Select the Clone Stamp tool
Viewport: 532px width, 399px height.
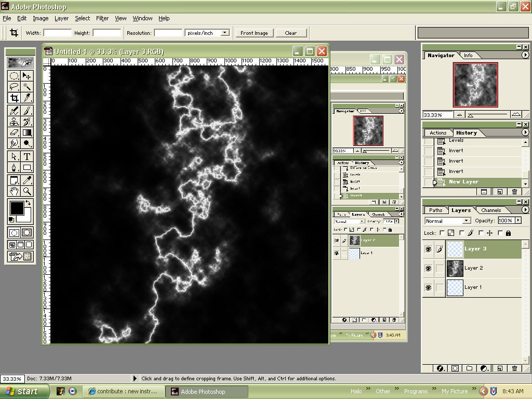coord(15,121)
